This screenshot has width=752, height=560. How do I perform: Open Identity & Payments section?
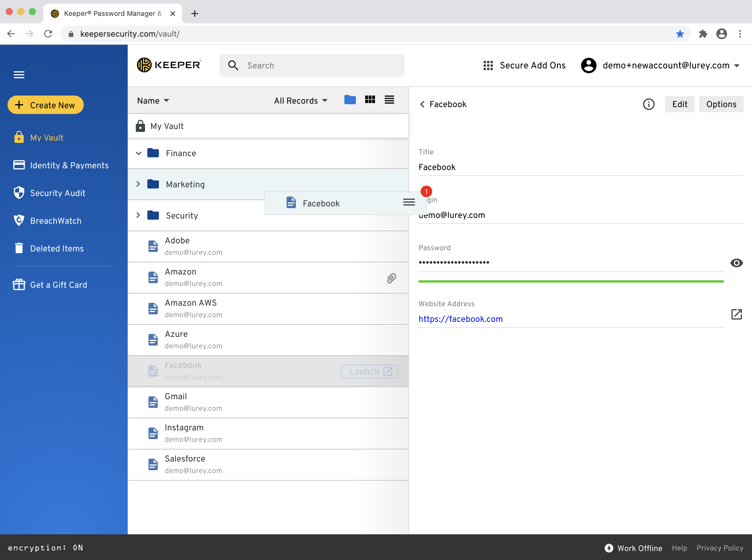click(61, 165)
